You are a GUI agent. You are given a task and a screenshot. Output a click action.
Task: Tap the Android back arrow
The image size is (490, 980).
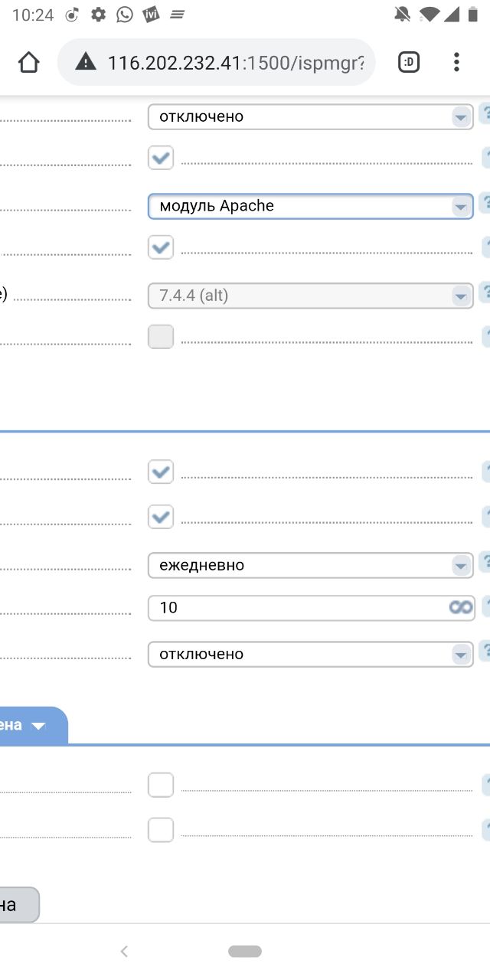click(x=124, y=952)
